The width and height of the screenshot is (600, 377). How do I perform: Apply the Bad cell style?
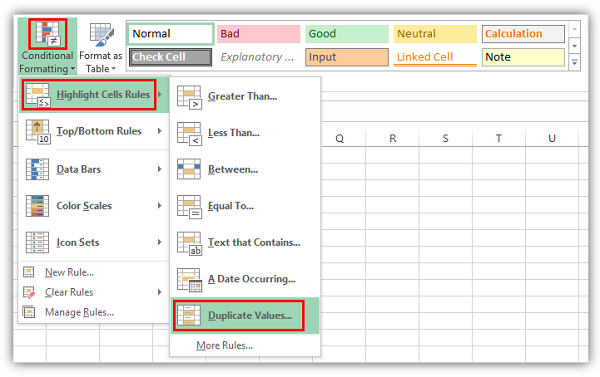(259, 34)
